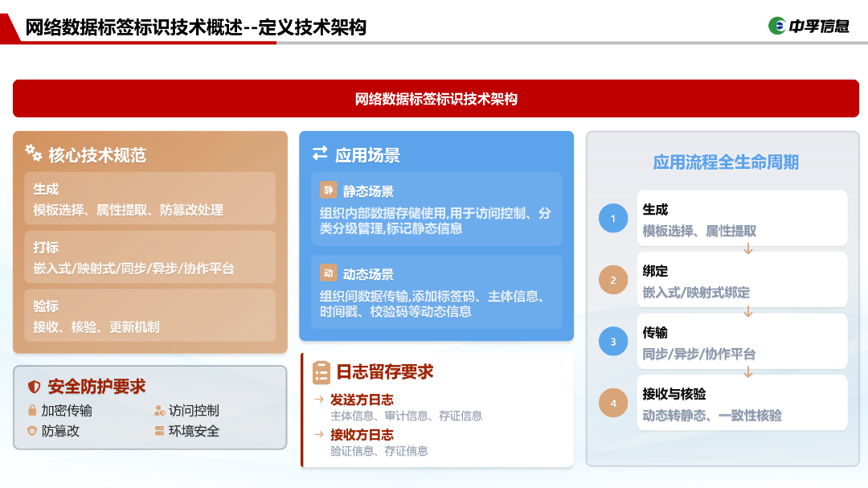Click the swap arrows icon beside 应用场景
Screen dimensions: 868x488
click(320, 154)
